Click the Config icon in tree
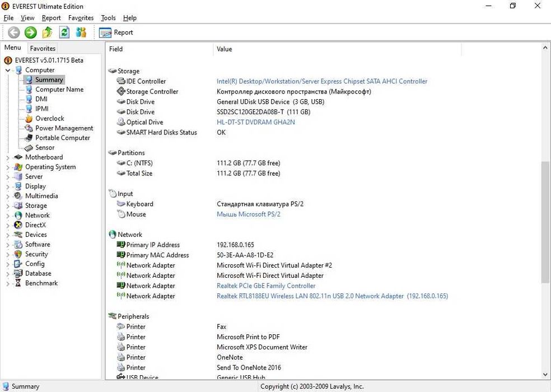Viewport: 551px width, 392px height. pyautogui.click(x=18, y=264)
